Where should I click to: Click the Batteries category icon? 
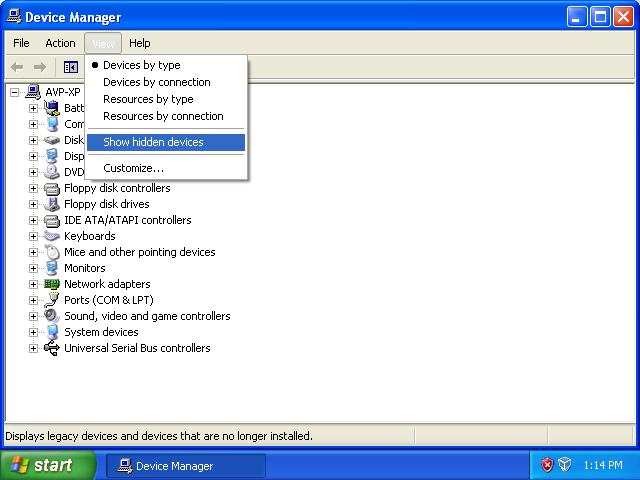pyautogui.click(x=52, y=108)
